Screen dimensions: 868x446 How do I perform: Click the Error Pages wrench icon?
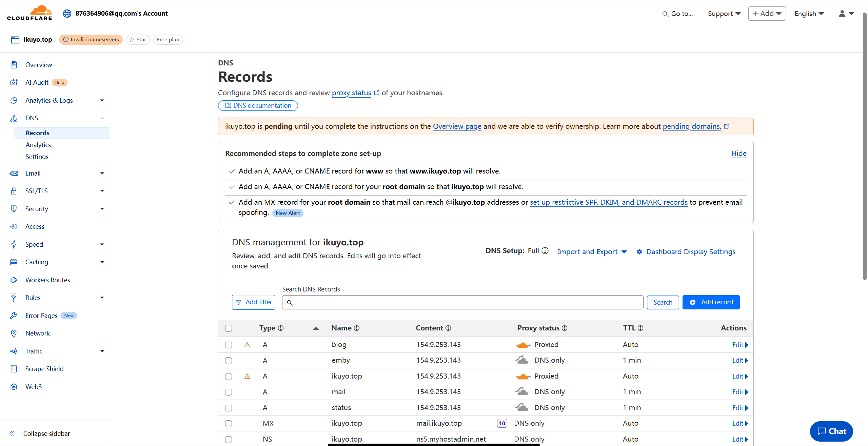[x=14, y=316]
